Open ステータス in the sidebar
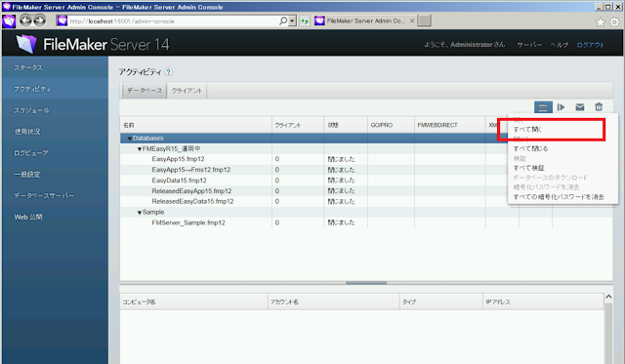 coord(55,67)
